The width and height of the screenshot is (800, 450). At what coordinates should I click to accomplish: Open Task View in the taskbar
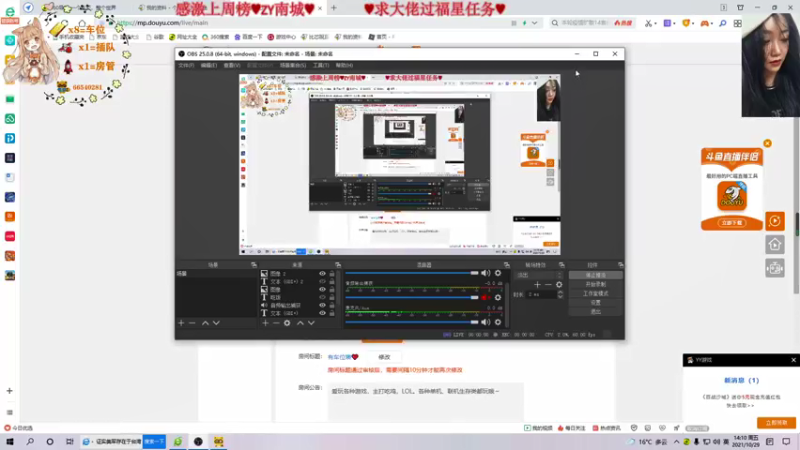[69, 441]
